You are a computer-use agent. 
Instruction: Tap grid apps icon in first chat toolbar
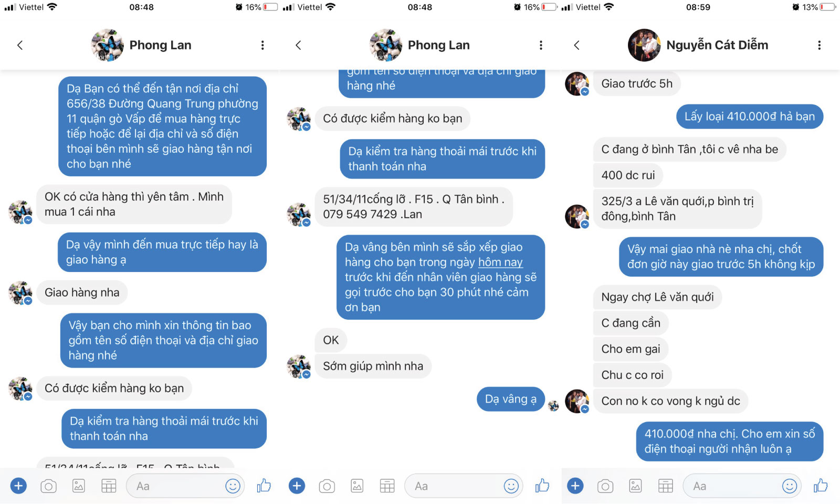(109, 486)
